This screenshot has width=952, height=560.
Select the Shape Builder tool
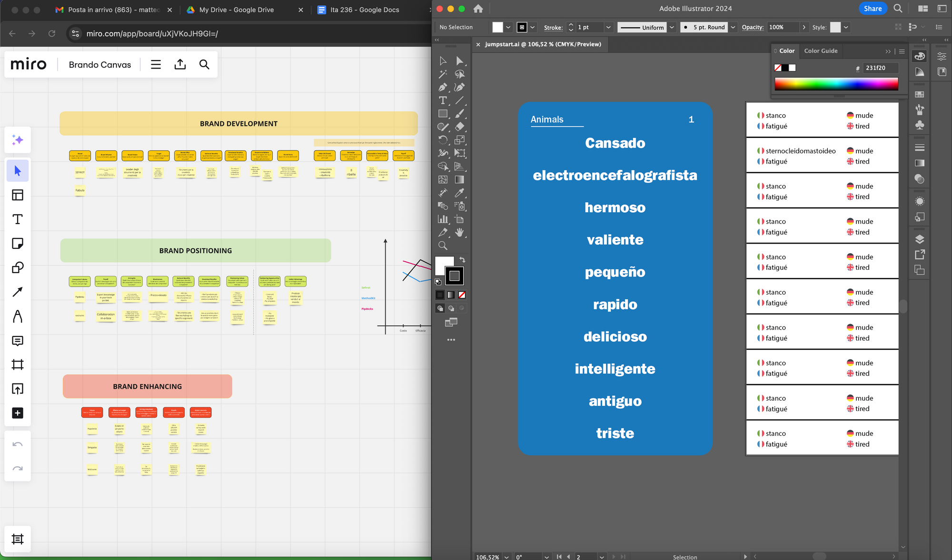coord(443,167)
